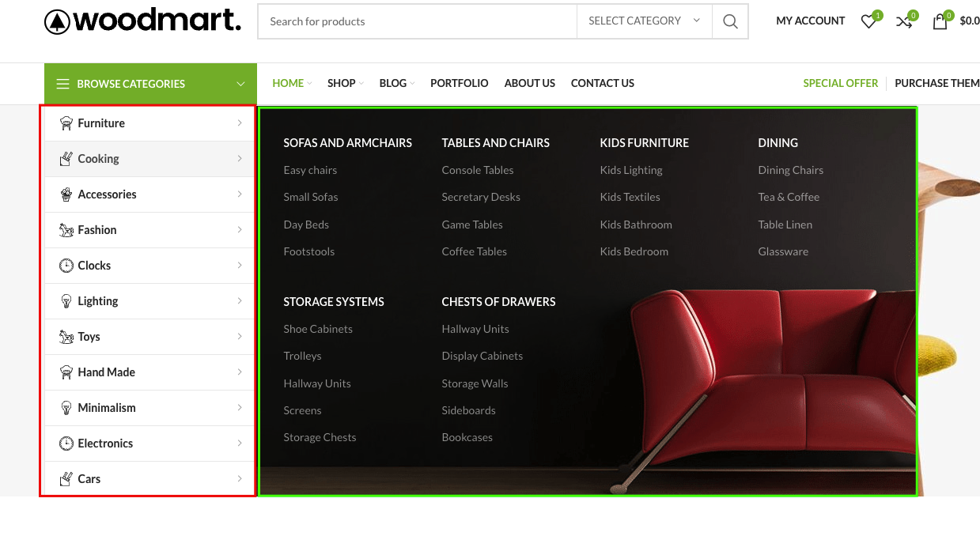Open the Game Tables link
Image resolution: width=980 pixels, height=536 pixels.
472,225
